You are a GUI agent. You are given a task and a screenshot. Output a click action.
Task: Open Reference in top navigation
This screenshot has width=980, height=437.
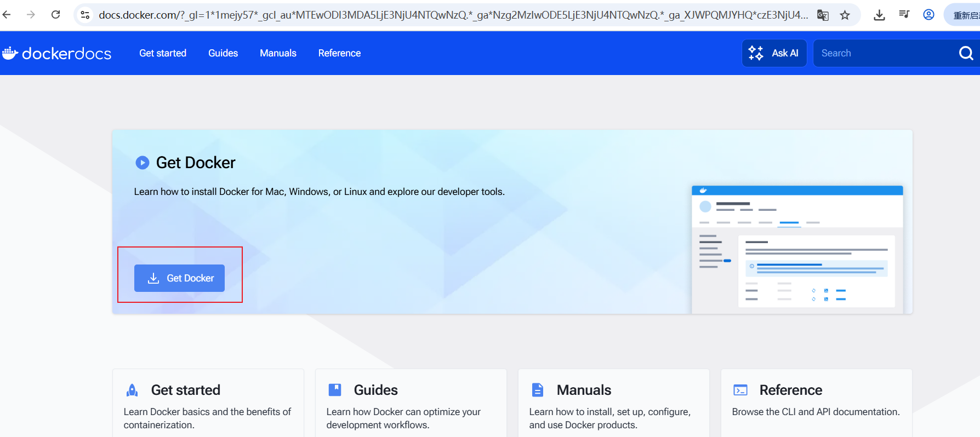(x=339, y=53)
